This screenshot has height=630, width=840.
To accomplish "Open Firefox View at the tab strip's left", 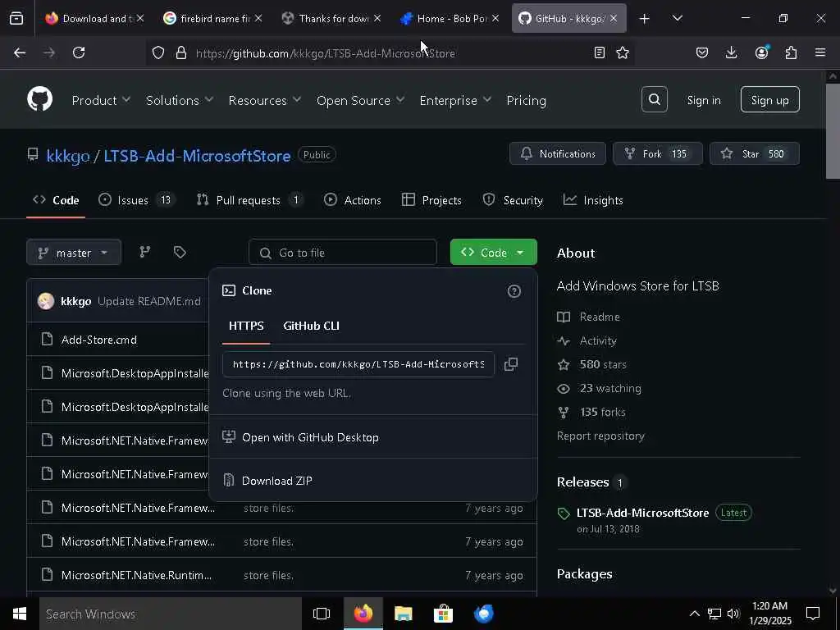I will click(16, 18).
